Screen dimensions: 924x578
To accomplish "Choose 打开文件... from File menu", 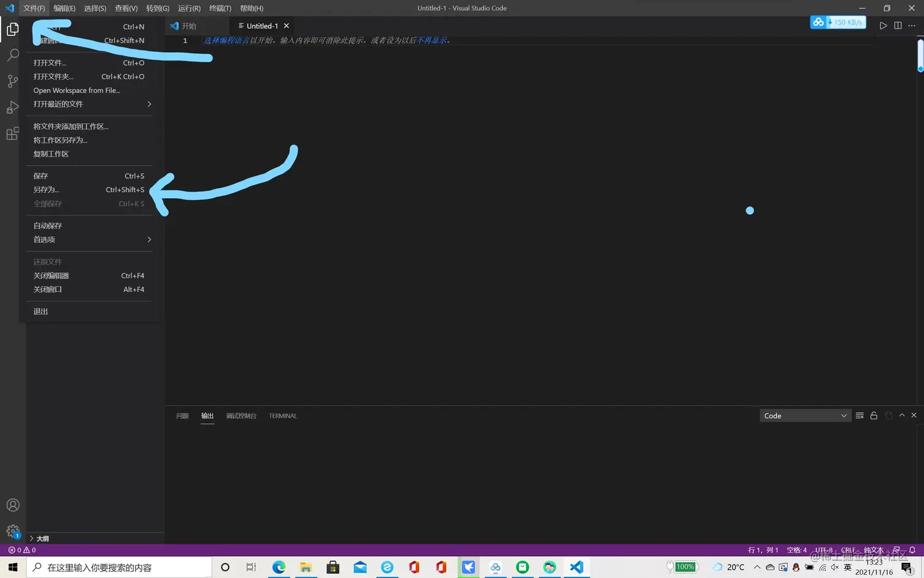I will (89, 63).
